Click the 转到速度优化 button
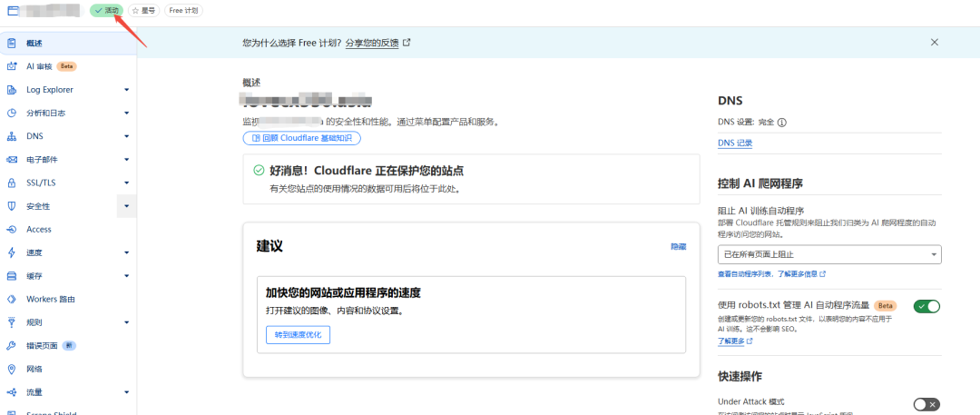The width and height of the screenshot is (980, 415). point(298,335)
